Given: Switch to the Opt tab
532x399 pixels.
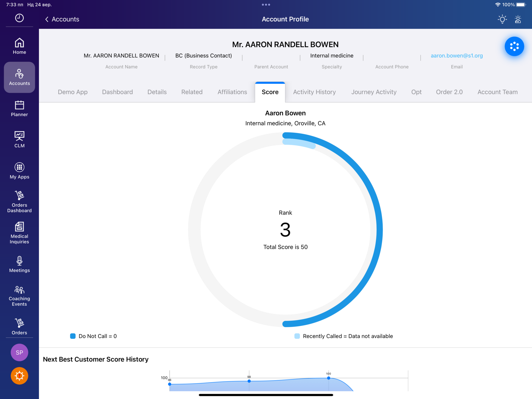Looking at the screenshot, I should tap(416, 92).
